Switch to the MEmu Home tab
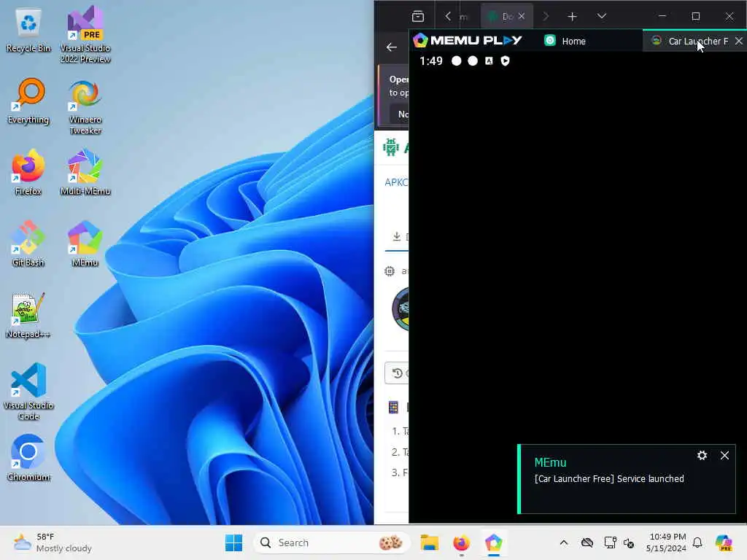The width and height of the screenshot is (747, 560). pyautogui.click(x=565, y=41)
